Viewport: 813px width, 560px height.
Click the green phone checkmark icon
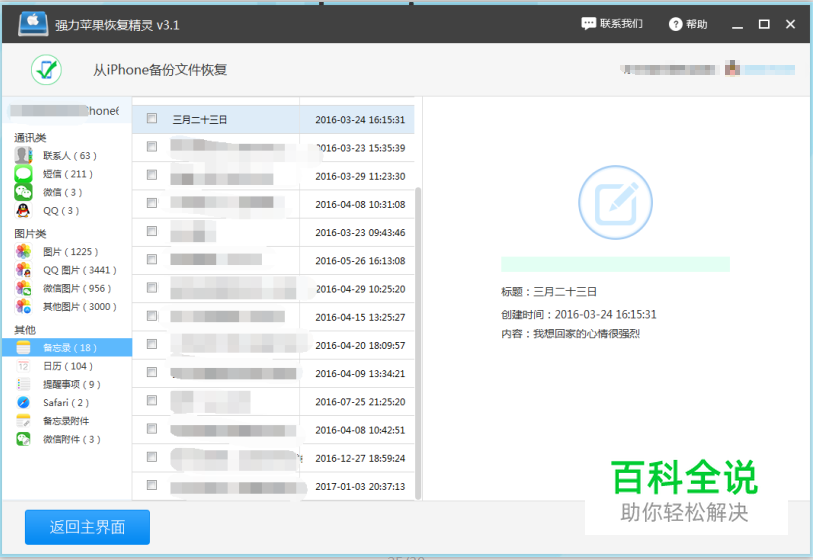pos(46,69)
